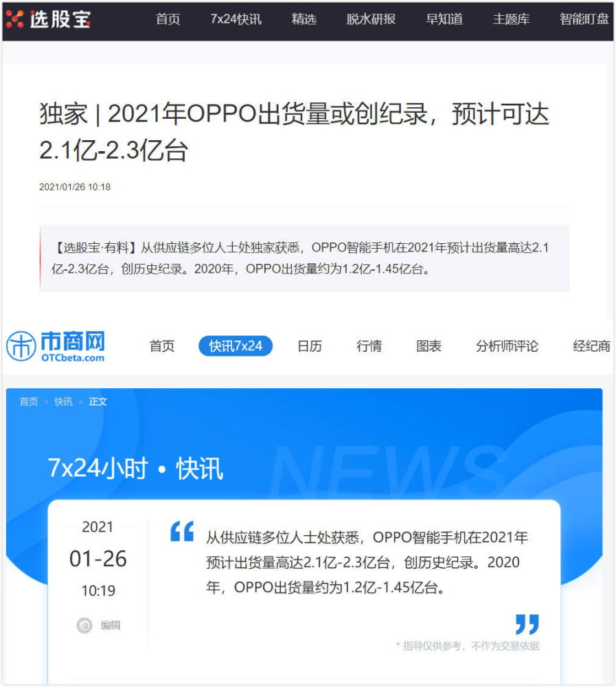Open the 行情 tab
Viewport: 616px width, 687px height.
[x=369, y=346]
